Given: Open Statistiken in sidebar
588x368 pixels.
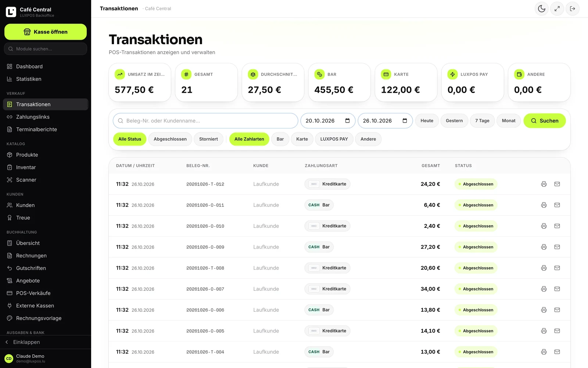Looking at the screenshot, I should [x=46, y=79].
